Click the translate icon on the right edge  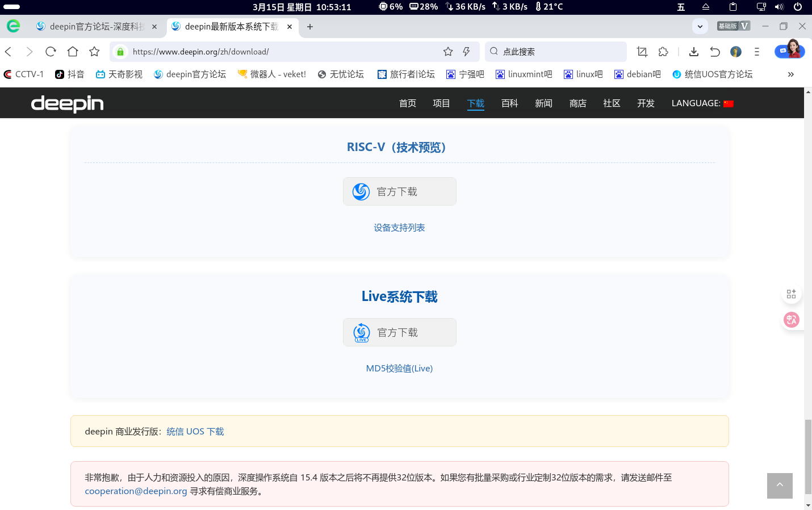(791, 319)
